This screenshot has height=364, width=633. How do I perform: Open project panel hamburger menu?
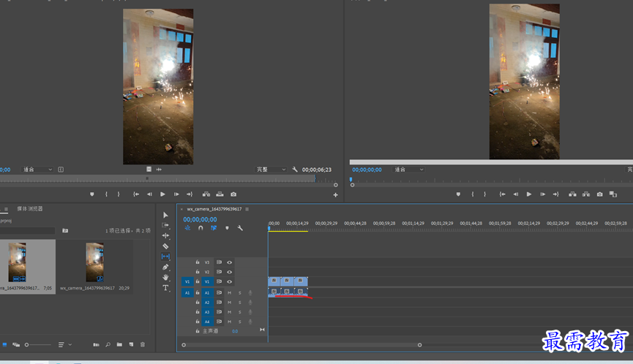(6, 209)
